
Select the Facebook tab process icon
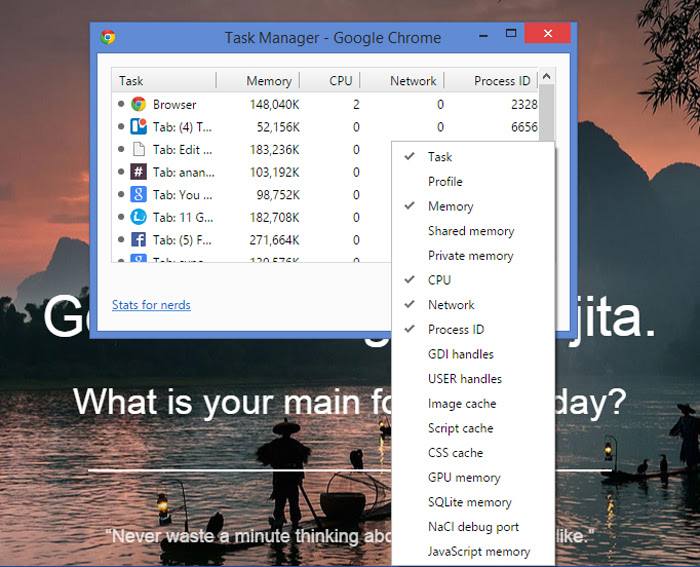click(x=138, y=240)
